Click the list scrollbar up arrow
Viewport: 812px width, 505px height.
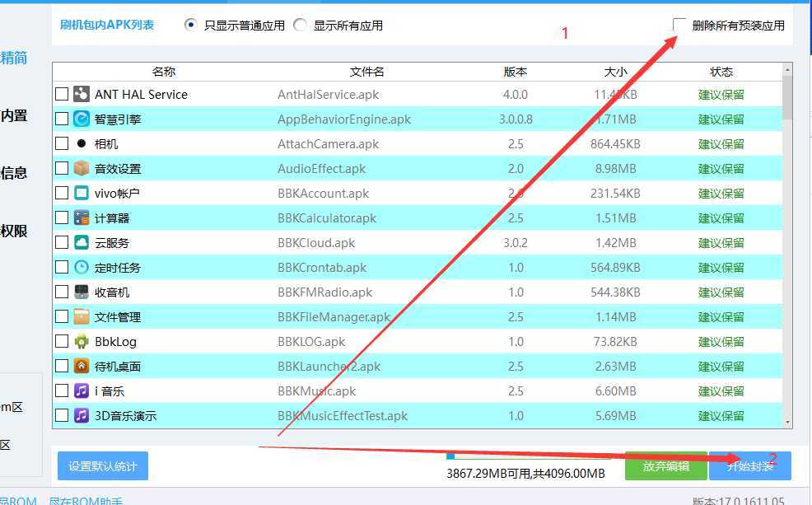tap(787, 69)
